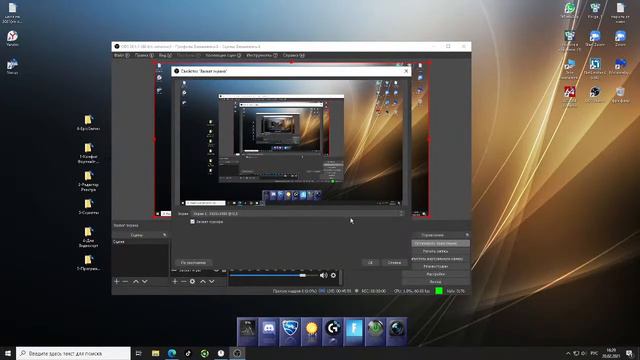This screenshot has height=360, width=640.
Task: Toggle the 'Захват курсора' checkbox
Action: (x=192, y=222)
